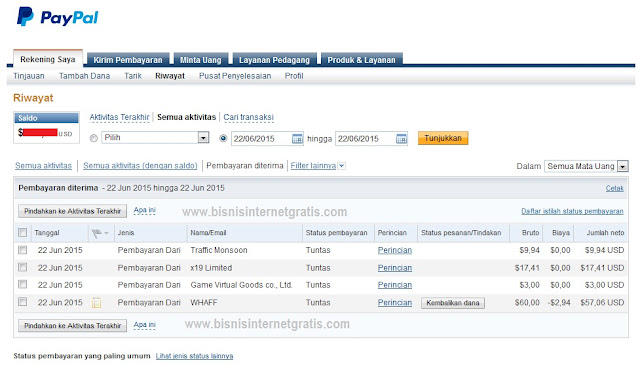This screenshot has height=365, width=640.
Task: Click the Cetak link
Action: tap(614, 188)
